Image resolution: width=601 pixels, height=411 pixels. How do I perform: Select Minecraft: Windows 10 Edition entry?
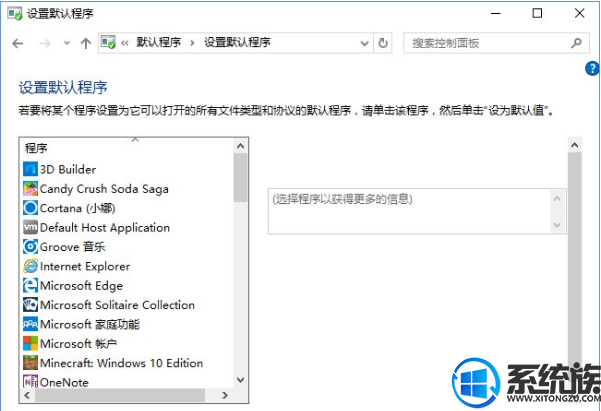122,363
